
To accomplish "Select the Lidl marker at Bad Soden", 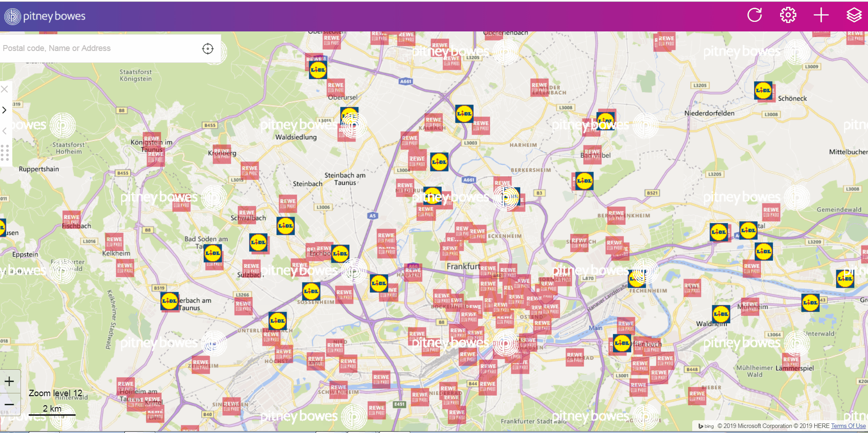I will pos(213,253).
